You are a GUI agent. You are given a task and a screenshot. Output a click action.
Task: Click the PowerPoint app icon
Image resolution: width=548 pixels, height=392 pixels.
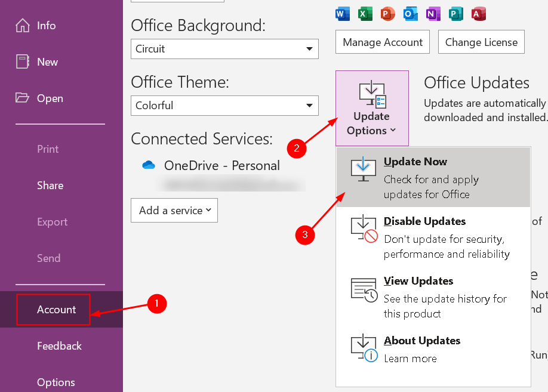coord(387,13)
